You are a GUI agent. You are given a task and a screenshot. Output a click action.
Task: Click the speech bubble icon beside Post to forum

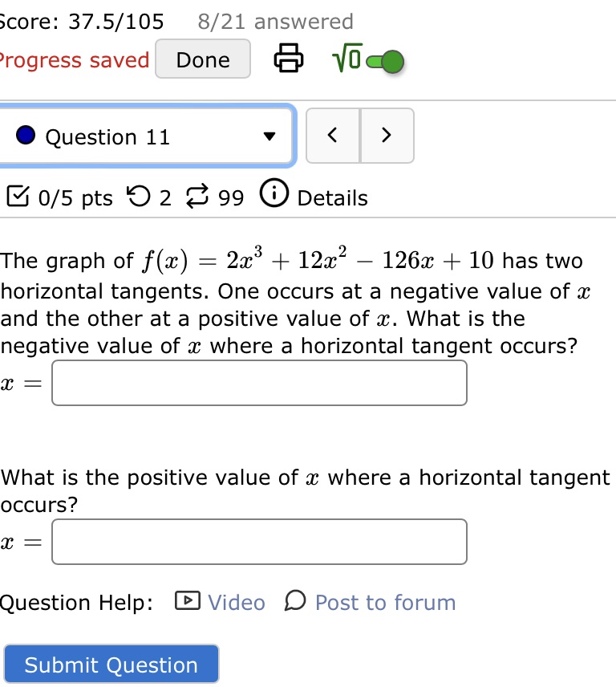296,602
